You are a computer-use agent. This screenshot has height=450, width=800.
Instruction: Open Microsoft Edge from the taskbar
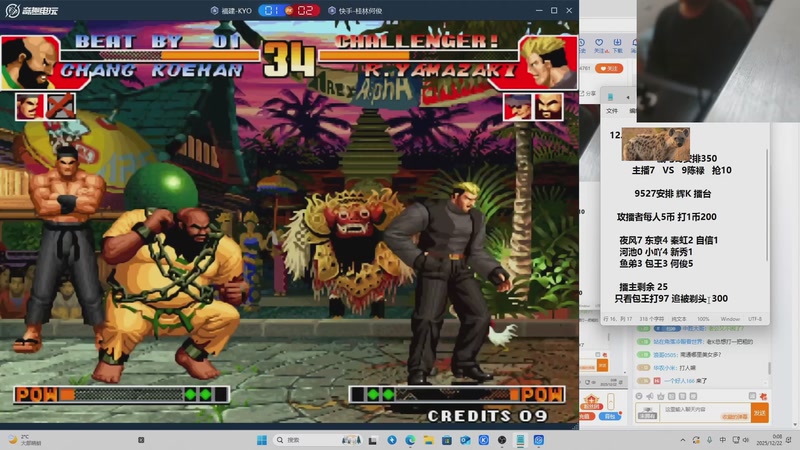[x=410, y=440]
